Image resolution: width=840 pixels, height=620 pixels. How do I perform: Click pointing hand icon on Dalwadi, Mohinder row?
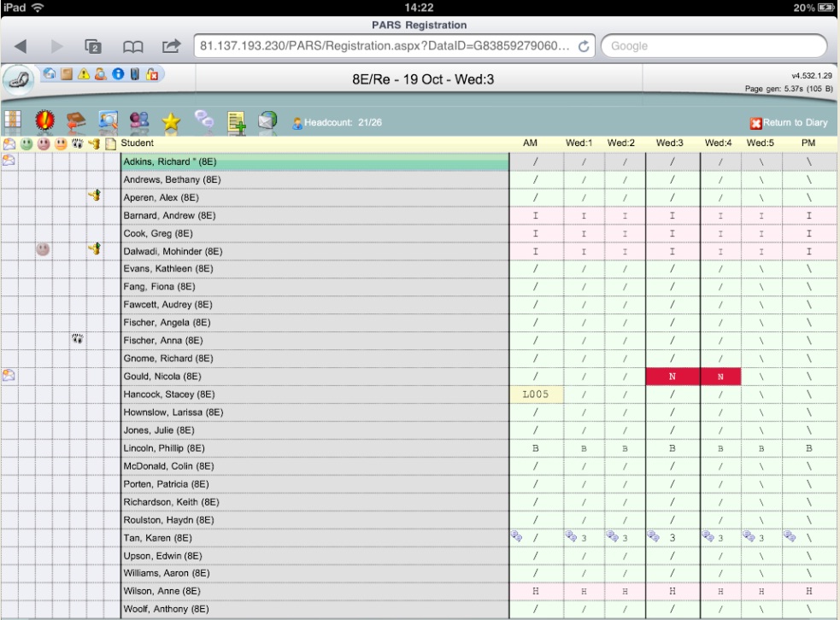[94, 249]
